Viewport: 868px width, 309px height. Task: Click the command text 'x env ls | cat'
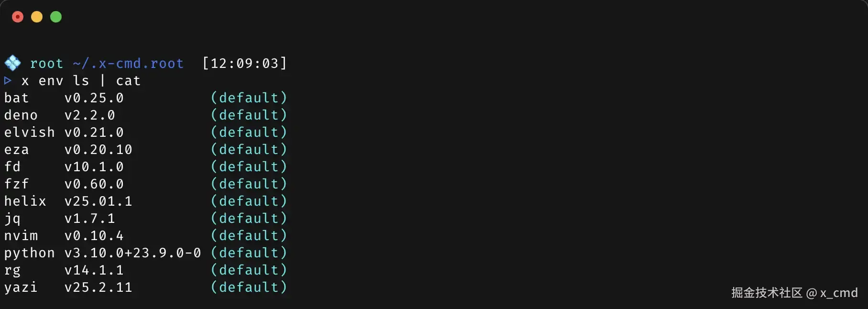click(81, 81)
